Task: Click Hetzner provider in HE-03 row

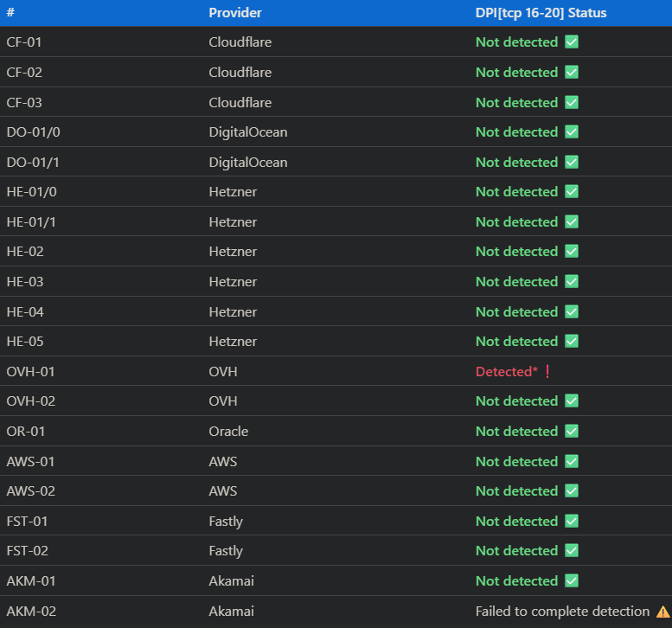Action: [233, 282]
